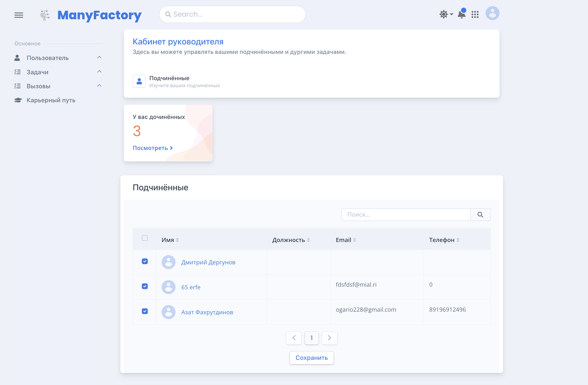Open the notifications bell icon
Image resolution: width=588 pixels, height=385 pixels.
pyautogui.click(x=461, y=14)
